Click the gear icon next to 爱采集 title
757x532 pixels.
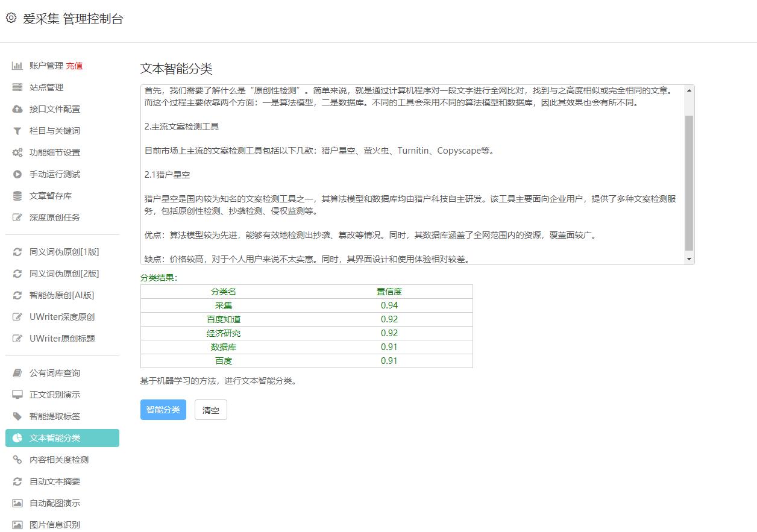coord(10,18)
